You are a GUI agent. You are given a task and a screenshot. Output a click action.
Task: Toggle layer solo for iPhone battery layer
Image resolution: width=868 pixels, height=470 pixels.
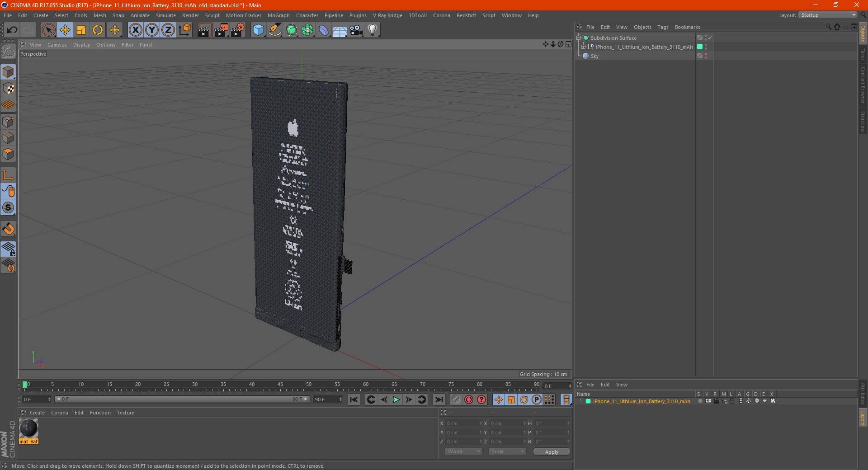pyautogui.click(x=699, y=401)
